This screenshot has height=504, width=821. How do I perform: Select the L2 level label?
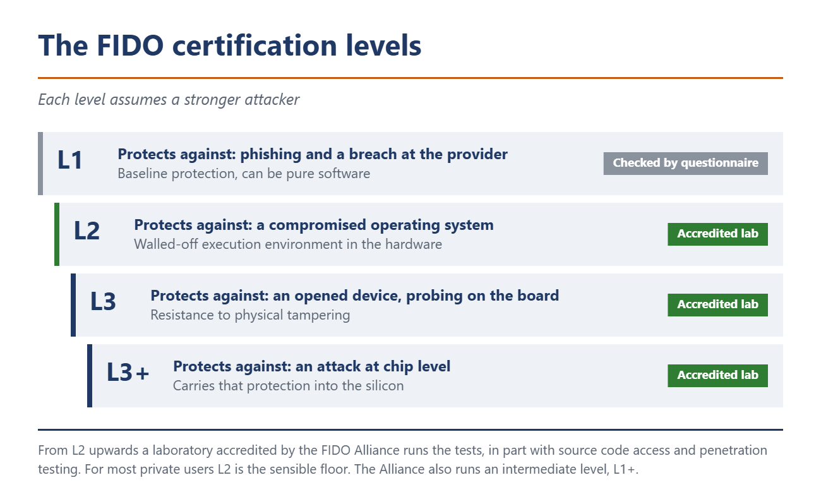87,231
